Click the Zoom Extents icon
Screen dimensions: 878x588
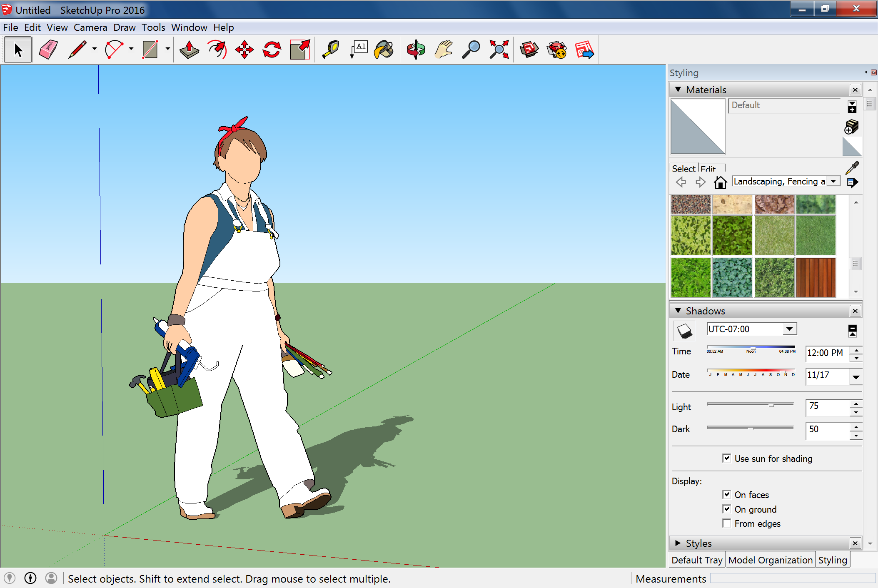coord(499,50)
